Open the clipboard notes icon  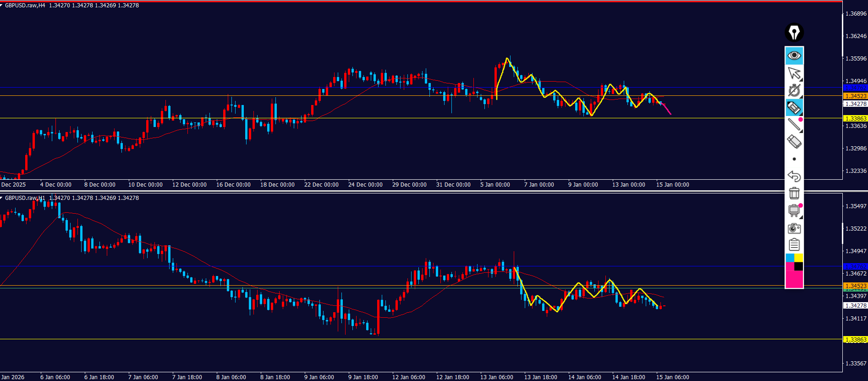(x=794, y=245)
